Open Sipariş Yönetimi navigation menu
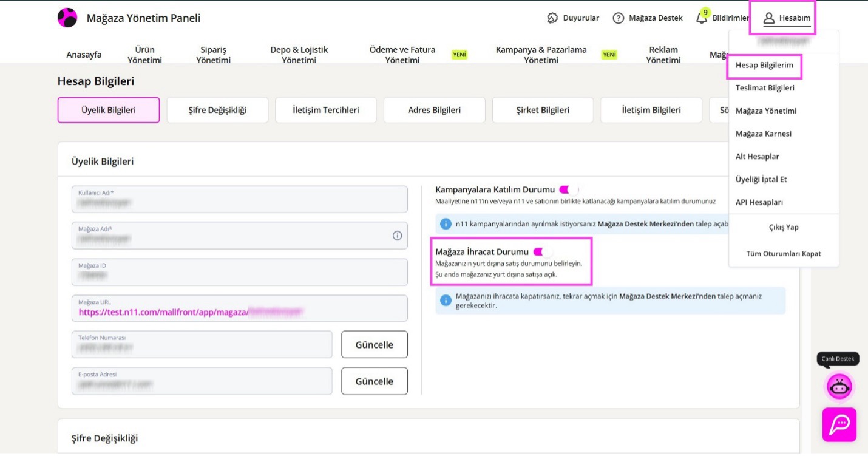Viewport: 868px width, 456px height. pos(214,55)
